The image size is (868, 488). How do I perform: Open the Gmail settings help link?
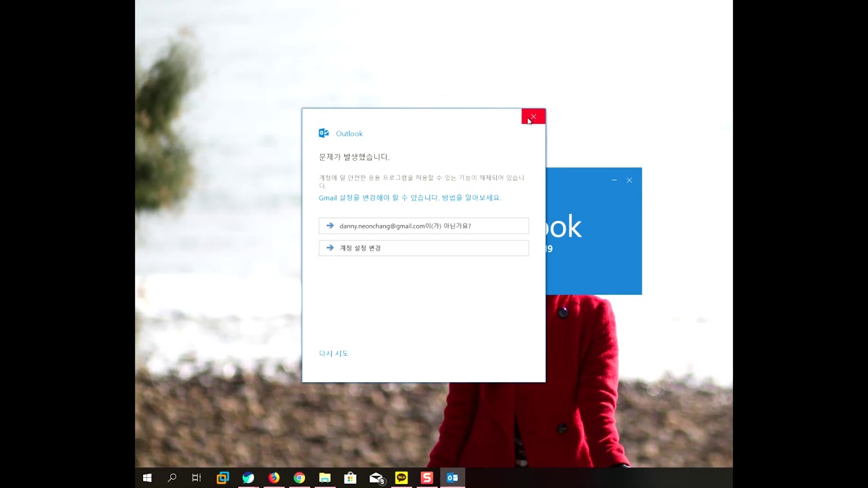click(x=410, y=198)
